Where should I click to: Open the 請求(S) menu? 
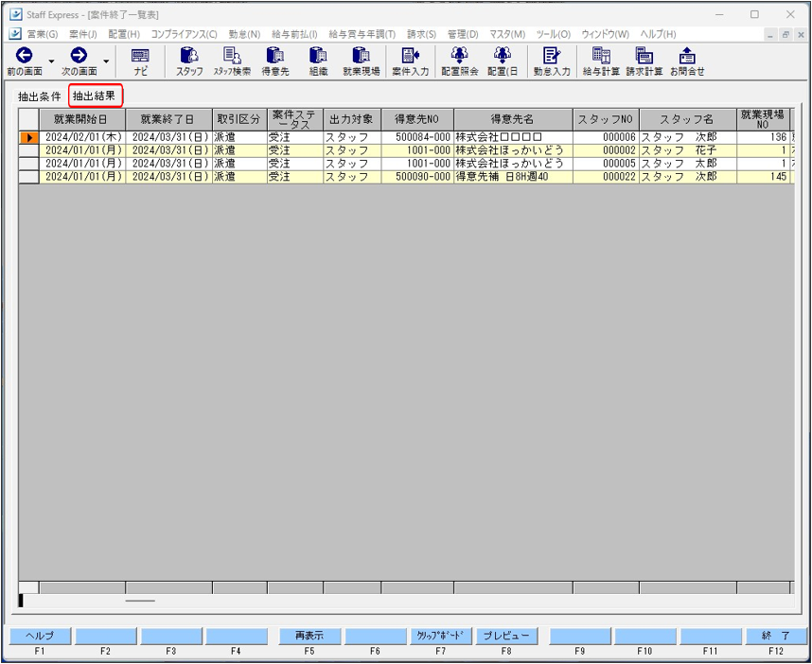[x=421, y=34]
